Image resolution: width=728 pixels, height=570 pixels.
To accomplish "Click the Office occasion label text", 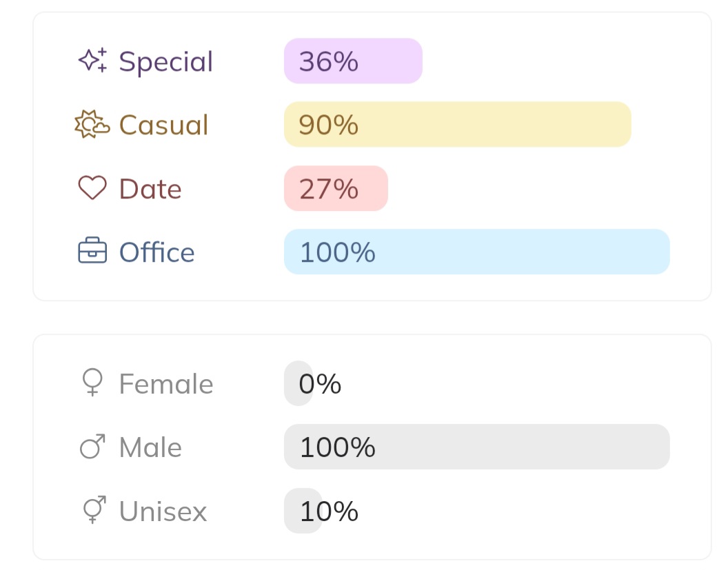I will (x=156, y=252).
